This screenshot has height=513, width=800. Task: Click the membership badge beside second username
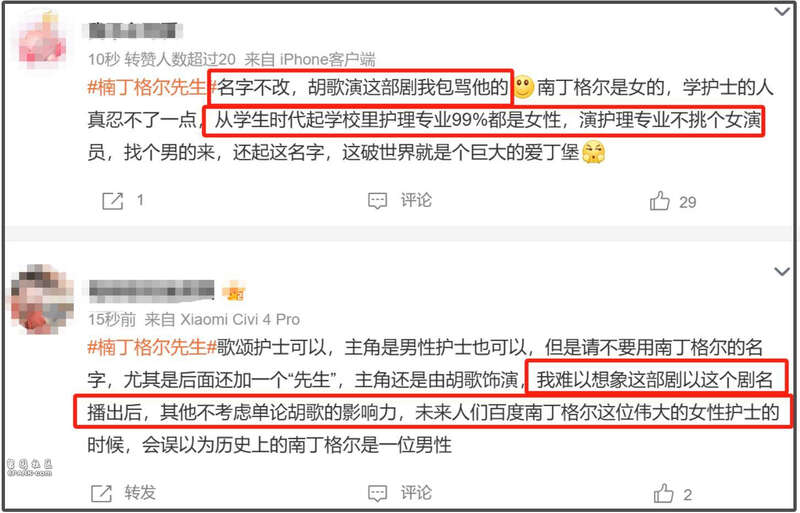[x=234, y=292]
